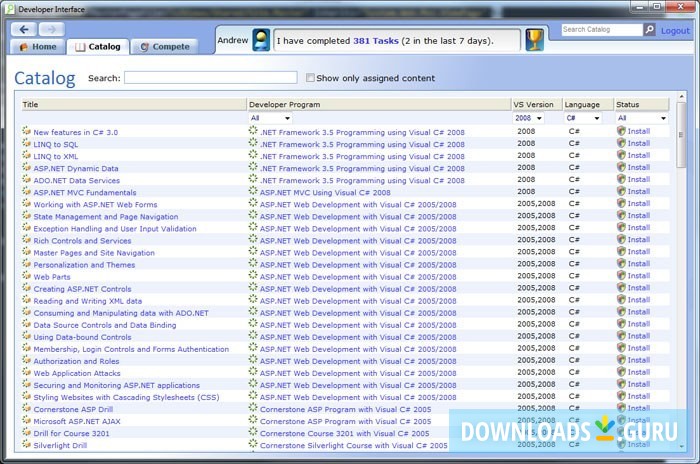Click program icon next to ASP.NET MVC Using Visual C# 2008
The height and width of the screenshot is (464, 700).
[x=253, y=191]
